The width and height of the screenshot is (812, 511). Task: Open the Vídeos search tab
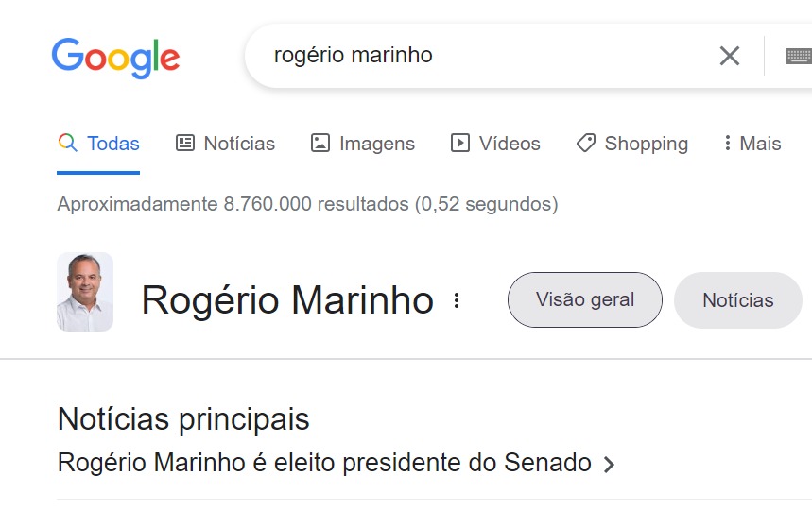(x=509, y=144)
